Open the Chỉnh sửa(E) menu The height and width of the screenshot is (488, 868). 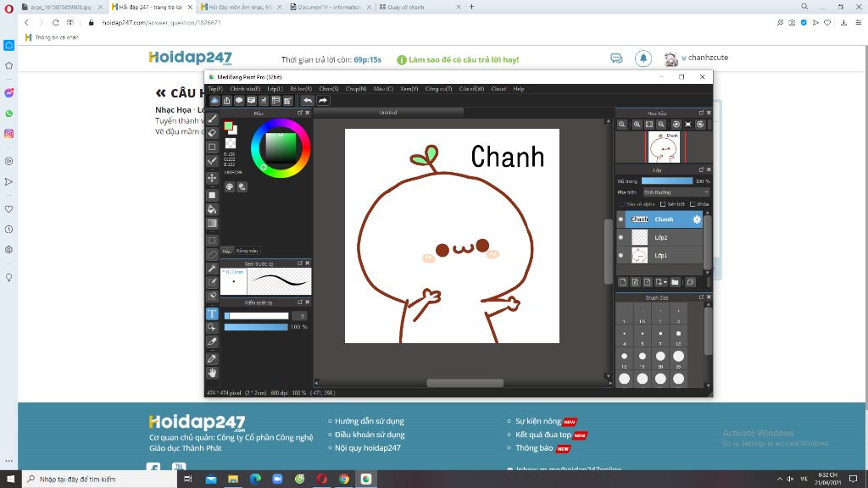coord(245,88)
